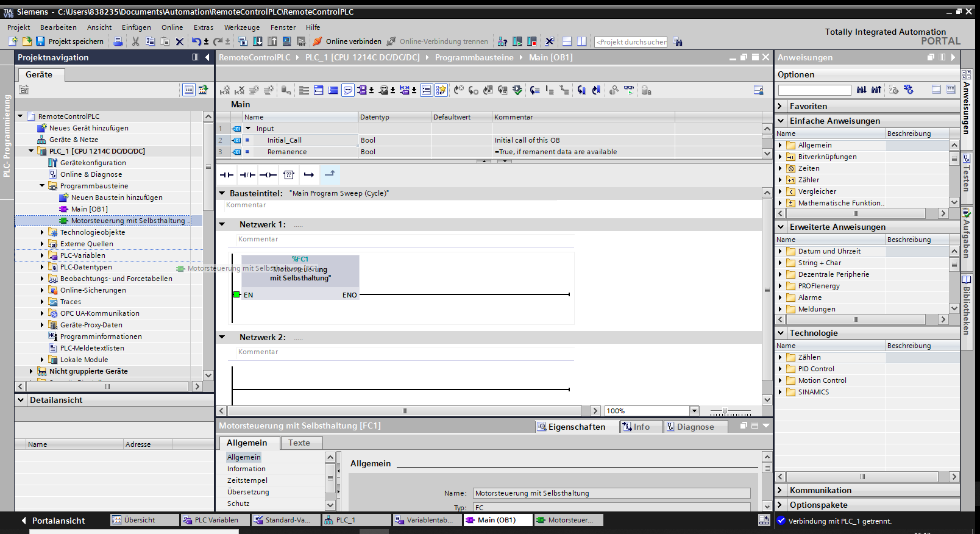980x534 pixels.
Task: Expand the Bitverknüpfungen folder
Action: coord(780,157)
